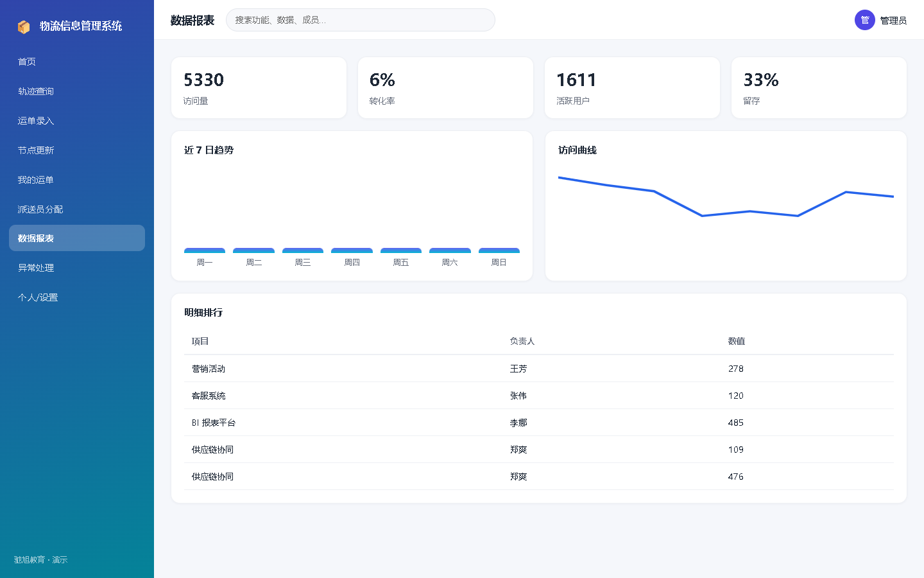This screenshot has width=924, height=578.
Task: Open 我的运单 page
Action: (77, 180)
